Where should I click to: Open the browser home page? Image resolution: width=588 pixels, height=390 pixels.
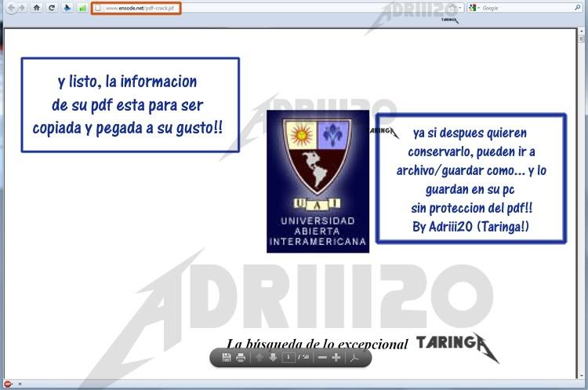[x=36, y=8]
